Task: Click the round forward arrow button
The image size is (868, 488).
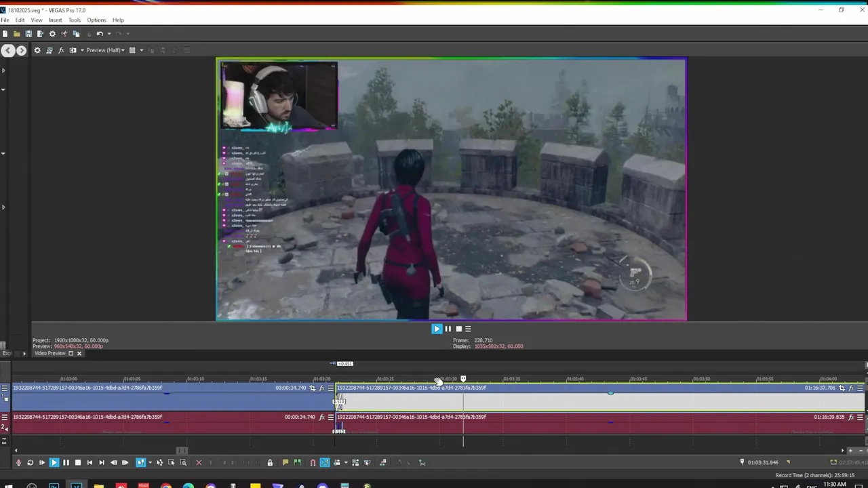Action: pyautogui.click(x=21, y=50)
